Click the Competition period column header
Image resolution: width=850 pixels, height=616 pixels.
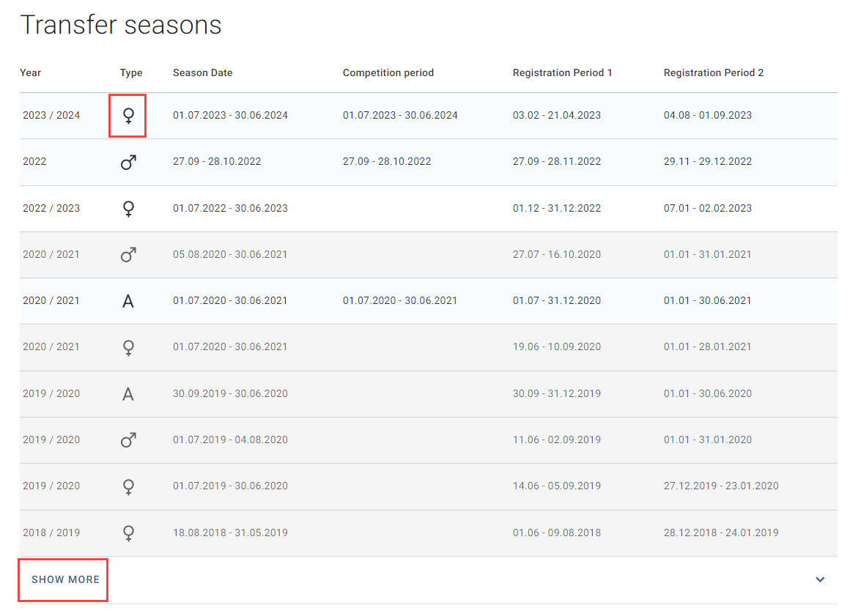(x=388, y=73)
